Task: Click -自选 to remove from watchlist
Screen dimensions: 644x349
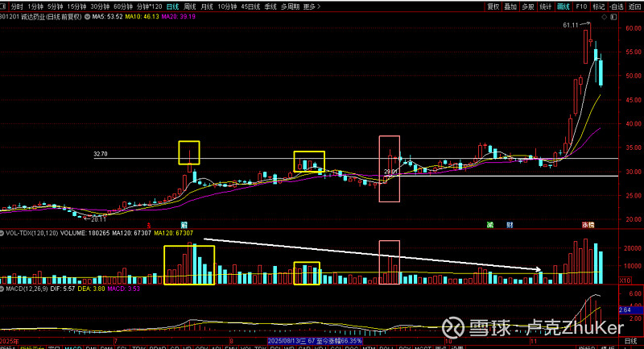Action: [616, 6]
